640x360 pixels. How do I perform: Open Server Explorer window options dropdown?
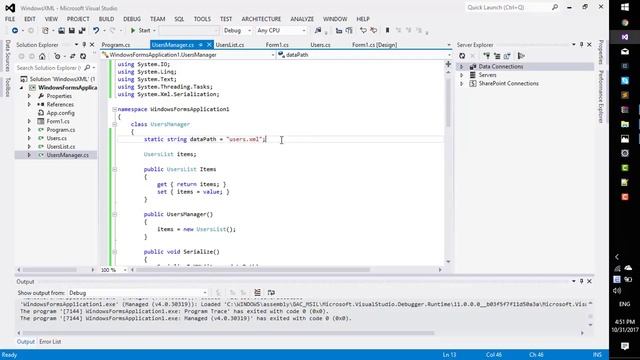[573, 44]
